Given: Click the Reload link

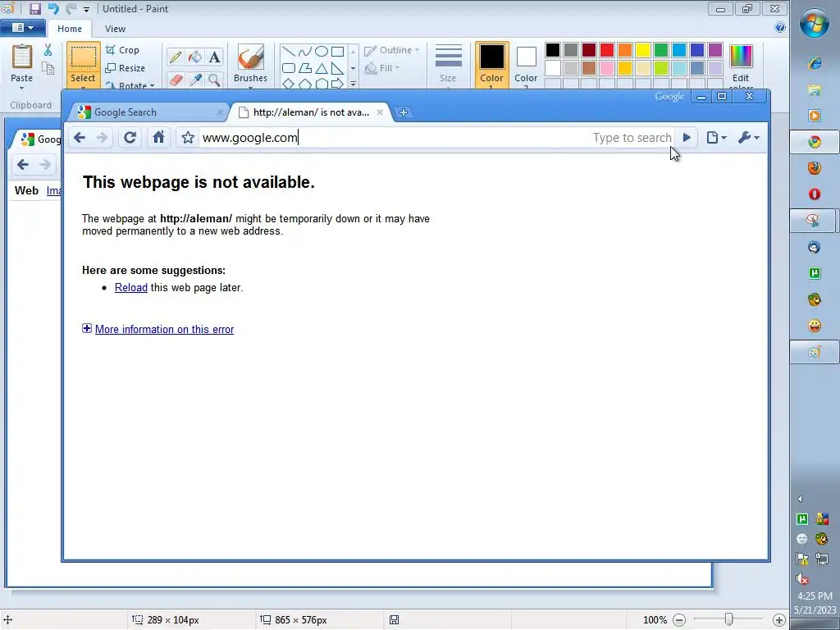Looking at the screenshot, I should pyautogui.click(x=130, y=287).
